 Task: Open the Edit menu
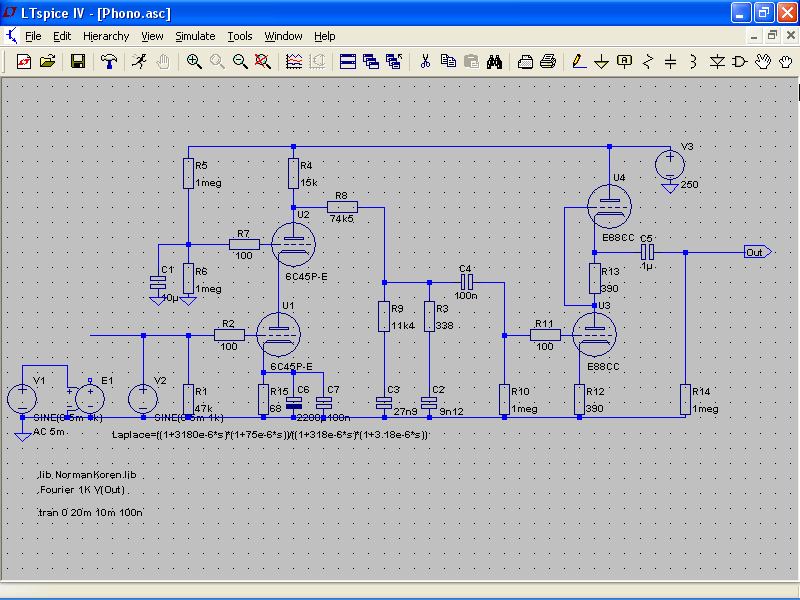click(62, 36)
